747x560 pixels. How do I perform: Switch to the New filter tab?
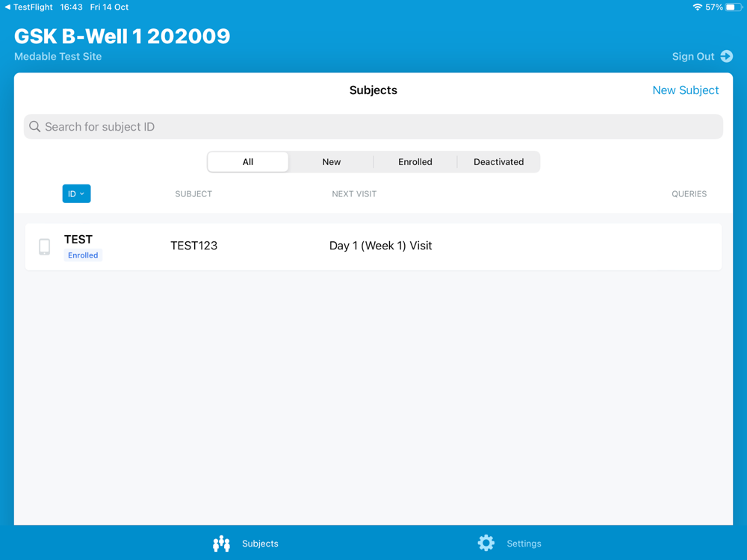[x=331, y=162]
